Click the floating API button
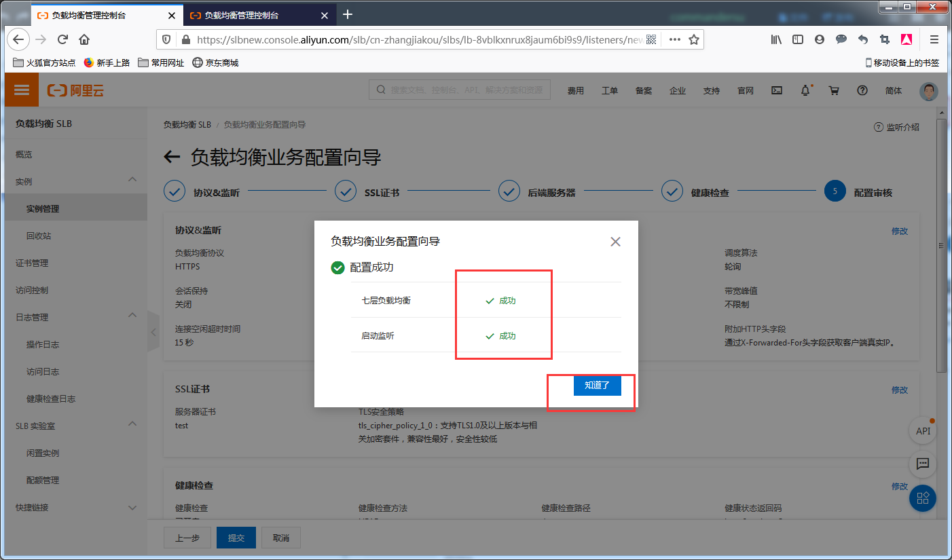Image resolution: width=952 pixels, height=560 pixels. click(x=922, y=430)
